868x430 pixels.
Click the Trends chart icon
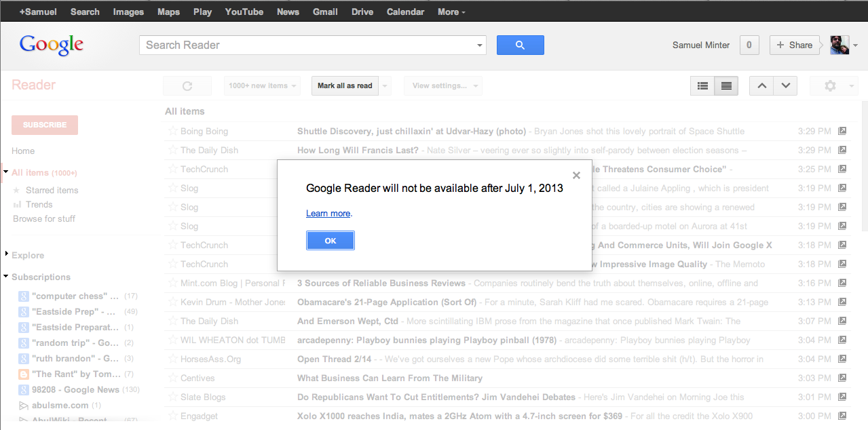click(x=17, y=204)
